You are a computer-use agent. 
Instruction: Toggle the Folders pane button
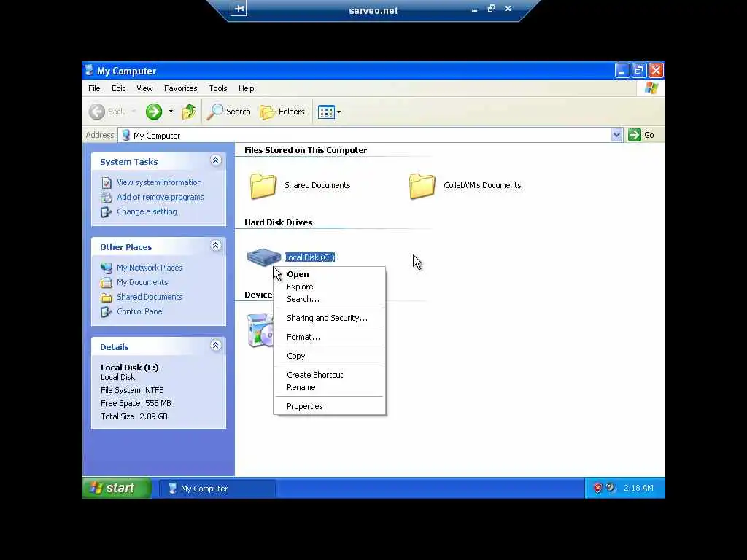[282, 112]
